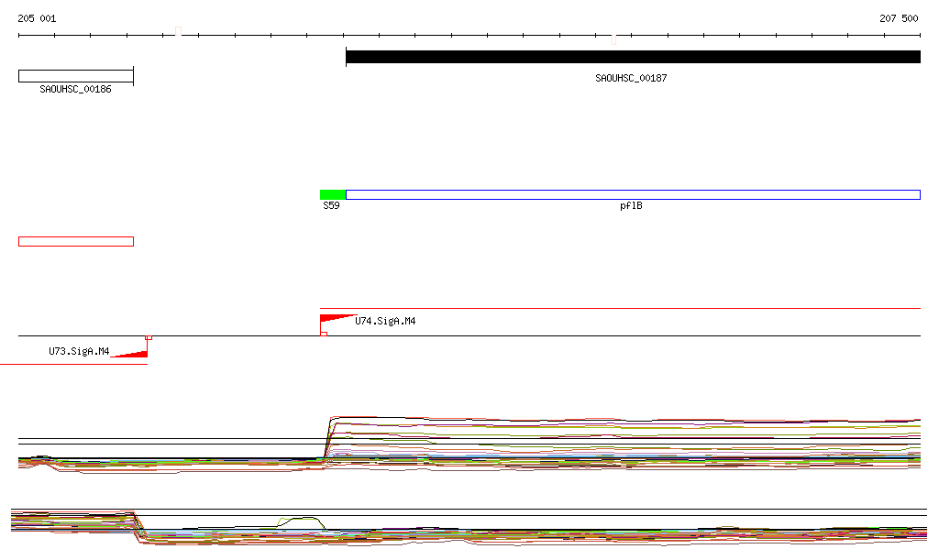Viewport: 939px width, 560px height.
Task: Click the pflB gene name label
Action: [x=631, y=206]
